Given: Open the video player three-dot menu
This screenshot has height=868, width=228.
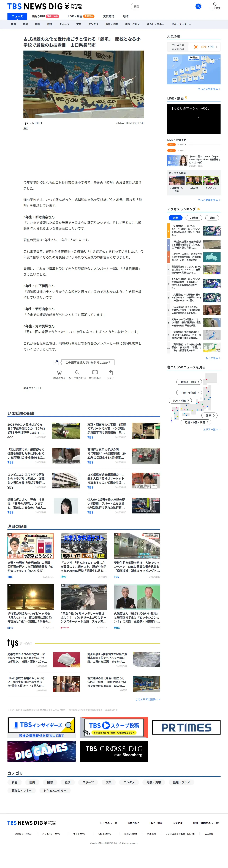Looking at the screenshot, I should tap(214, 109).
